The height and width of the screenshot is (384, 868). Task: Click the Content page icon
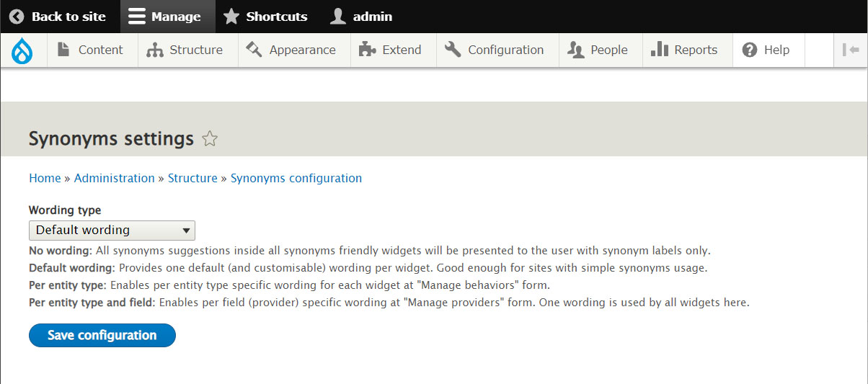click(x=63, y=49)
